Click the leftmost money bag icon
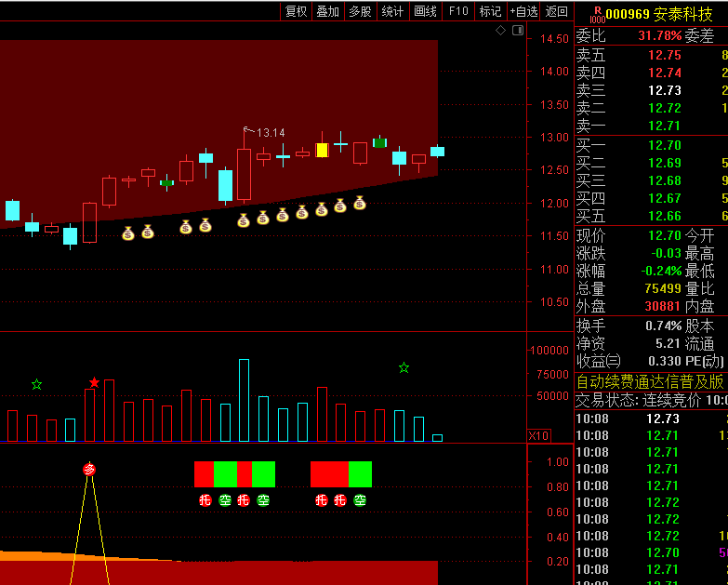This screenshot has width=728, height=585. click(x=128, y=233)
